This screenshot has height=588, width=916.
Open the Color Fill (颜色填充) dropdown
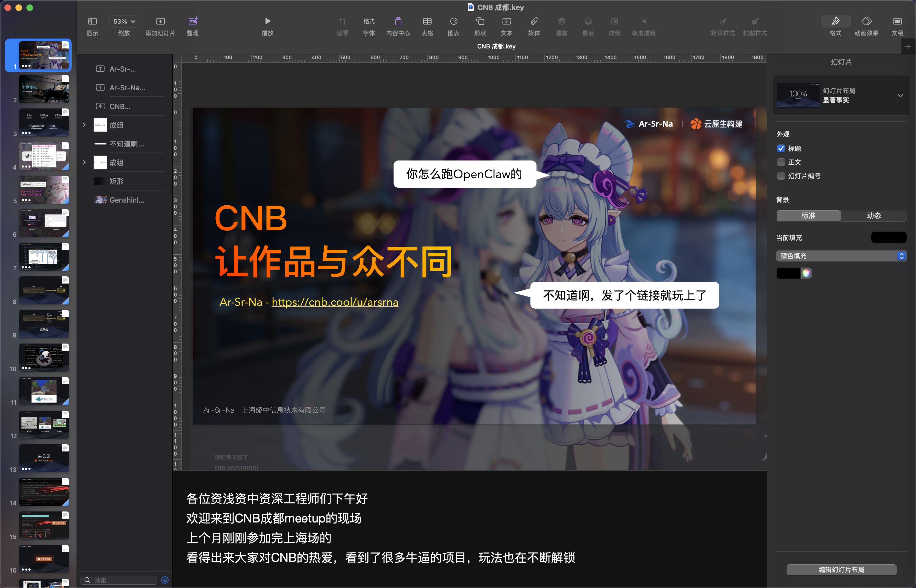pyautogui.click(x=841, y=256)
